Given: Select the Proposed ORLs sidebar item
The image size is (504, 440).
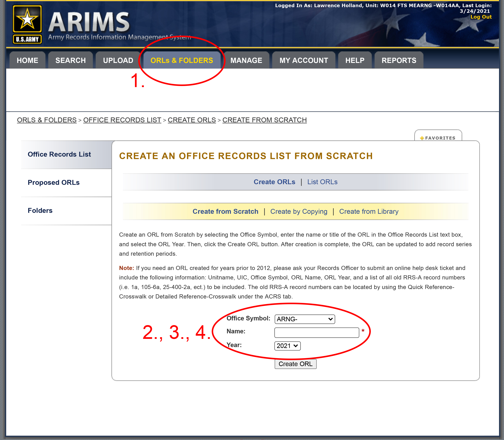Looking at the screenshot, I should coord(53,182).
